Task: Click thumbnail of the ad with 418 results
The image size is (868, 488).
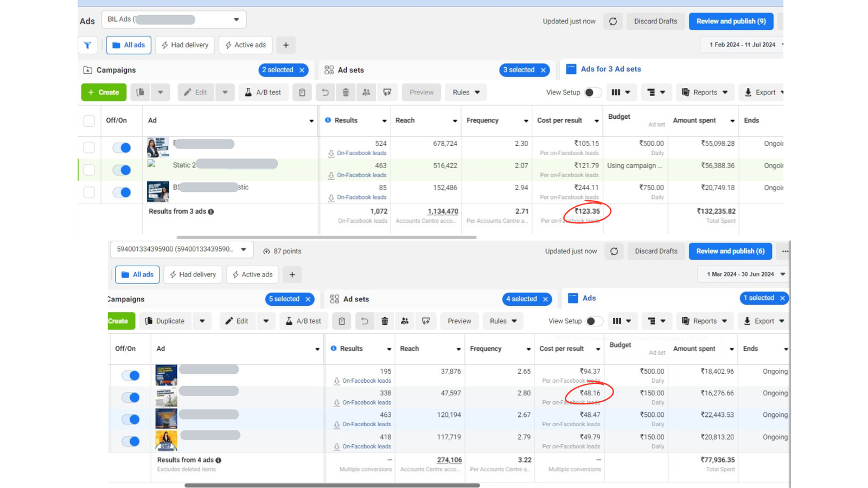Action: tap(166, 441)
